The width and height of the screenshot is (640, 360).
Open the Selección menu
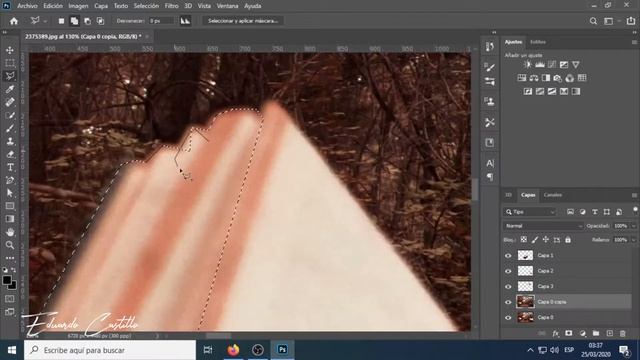click(146, 6)
